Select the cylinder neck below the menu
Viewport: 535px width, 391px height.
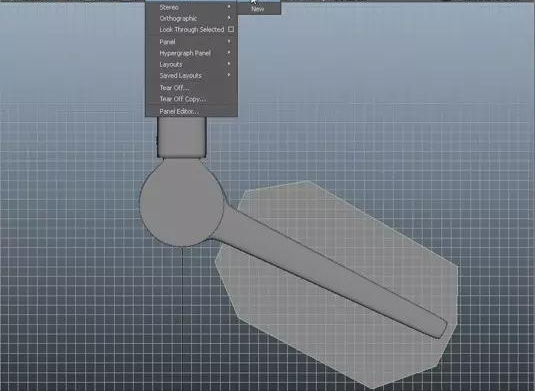[182, 137]
